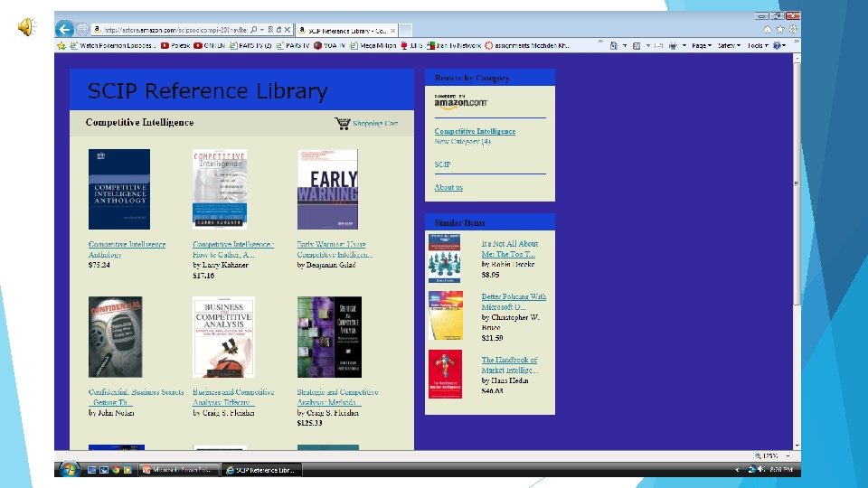Expand the favorites bar overflow chevron
The width and height of the screenshot is (868, 488).
600,43
